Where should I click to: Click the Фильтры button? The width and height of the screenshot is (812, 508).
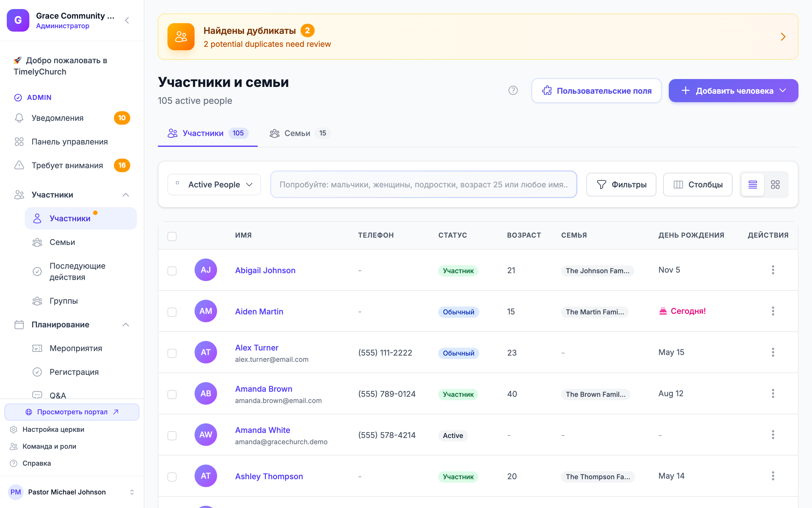click(621, 185)
